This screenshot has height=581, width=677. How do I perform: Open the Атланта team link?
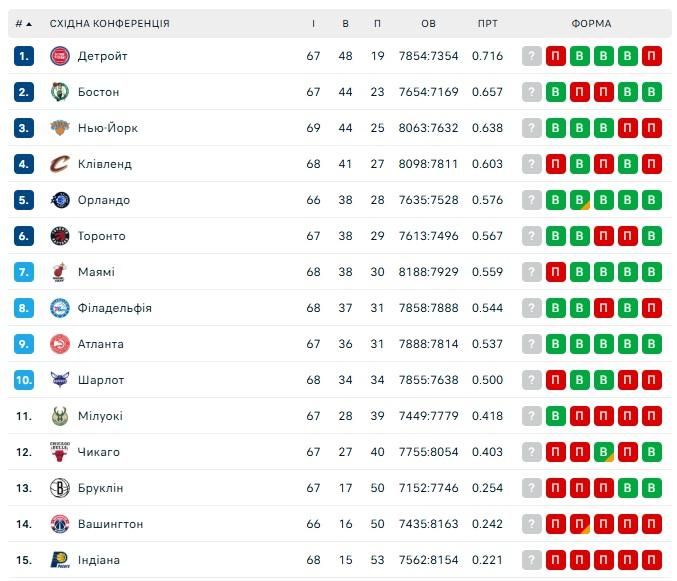click(100, 344)
